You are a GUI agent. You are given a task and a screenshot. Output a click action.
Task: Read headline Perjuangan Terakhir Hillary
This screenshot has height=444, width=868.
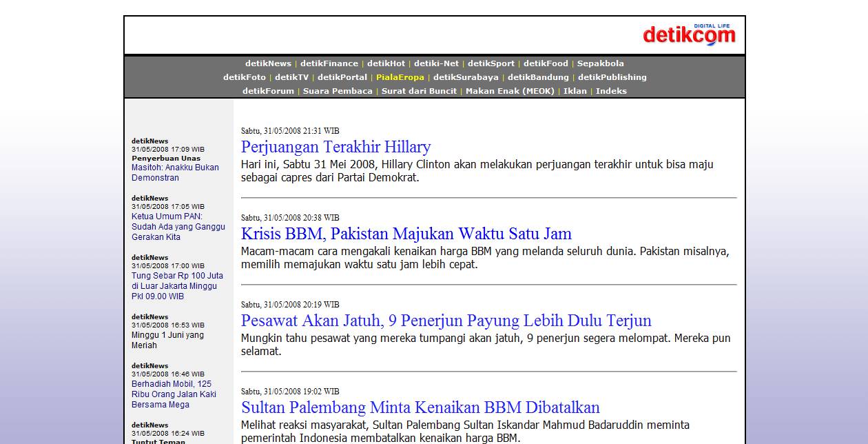click(336, 147)
